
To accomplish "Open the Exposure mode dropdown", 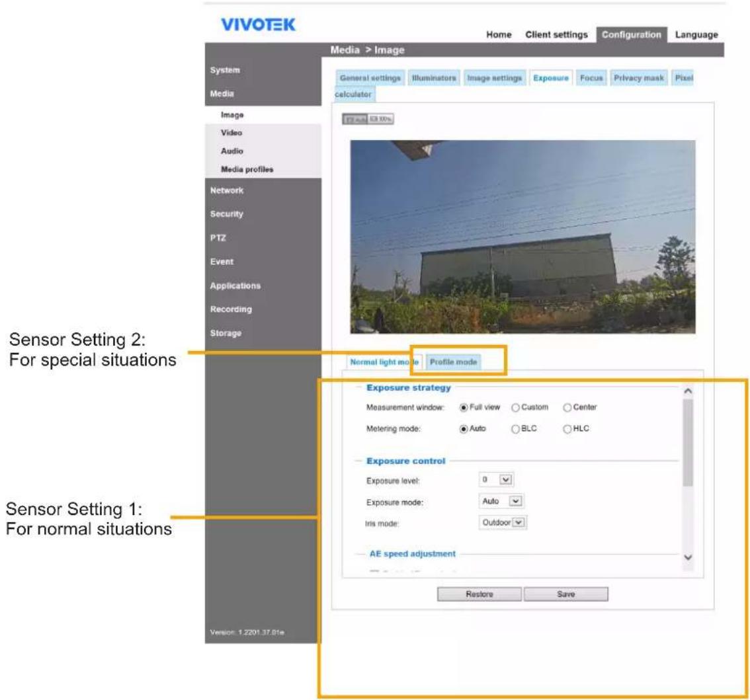I will (x=501, y=501).
